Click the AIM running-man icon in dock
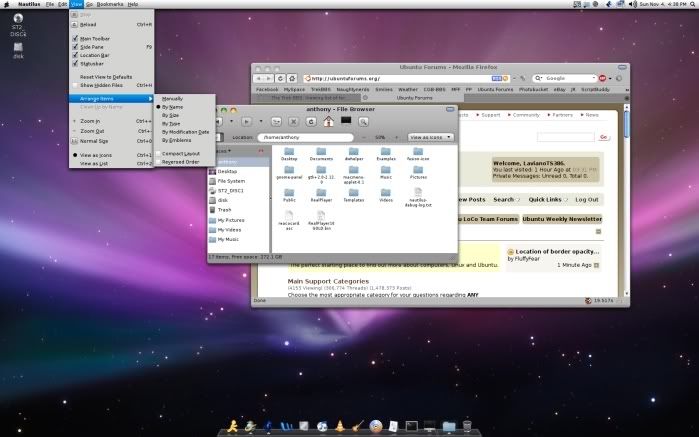Image resolution: width=699 pixels, height=437 pixels. (x=232, y=426)
